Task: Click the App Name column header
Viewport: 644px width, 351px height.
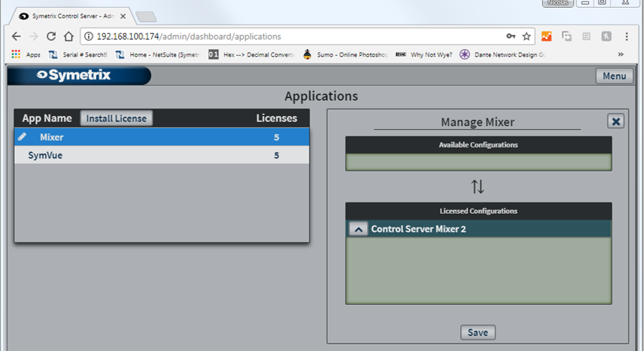Action: pos(47,118)
